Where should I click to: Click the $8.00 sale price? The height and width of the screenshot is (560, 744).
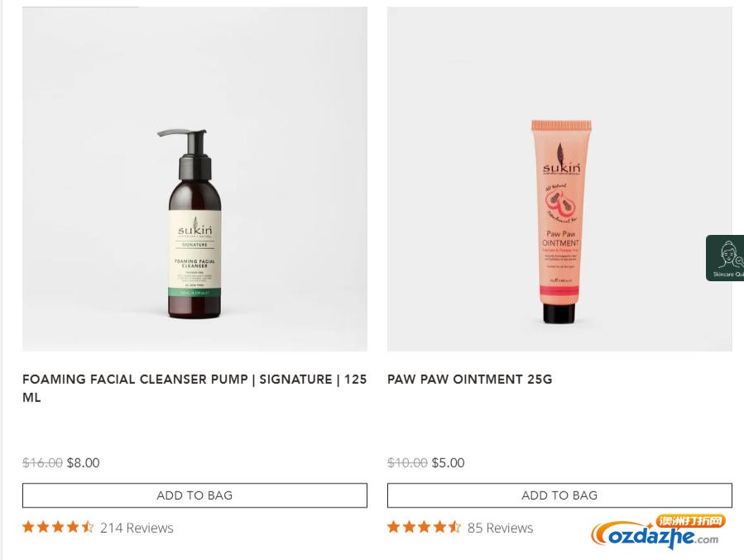click(83, 462)
